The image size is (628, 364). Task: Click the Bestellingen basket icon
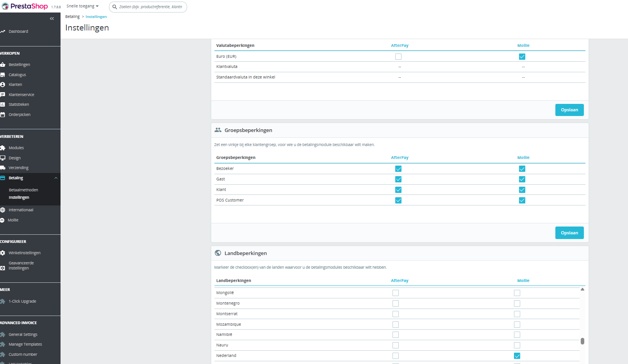point(3,64)
